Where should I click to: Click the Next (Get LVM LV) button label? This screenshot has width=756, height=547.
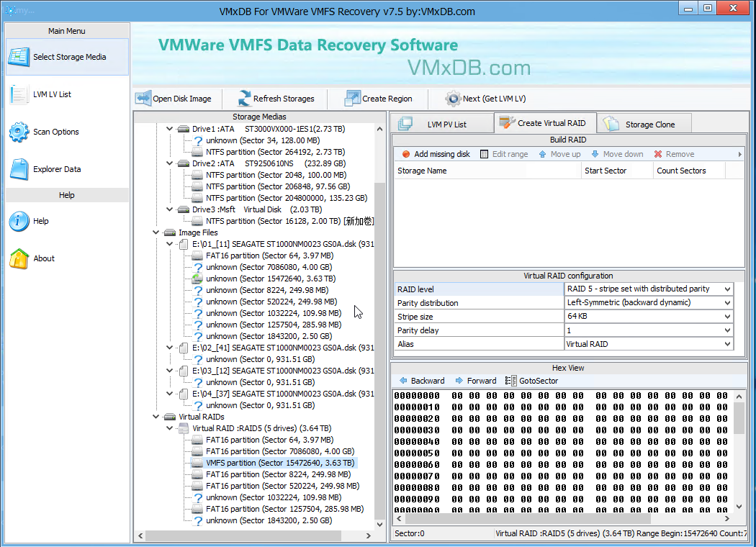tap(494, 99)
